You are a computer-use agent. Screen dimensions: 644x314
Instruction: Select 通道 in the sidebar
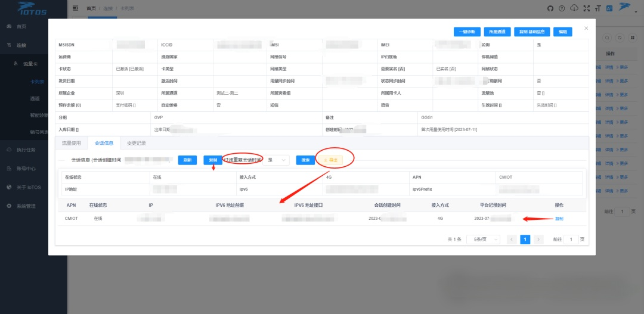(35, 98)
